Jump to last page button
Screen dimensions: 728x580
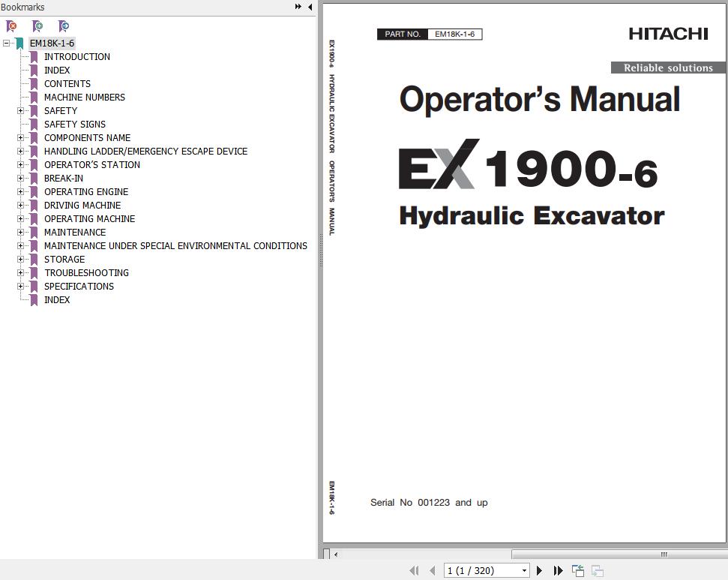click(558, 570)
